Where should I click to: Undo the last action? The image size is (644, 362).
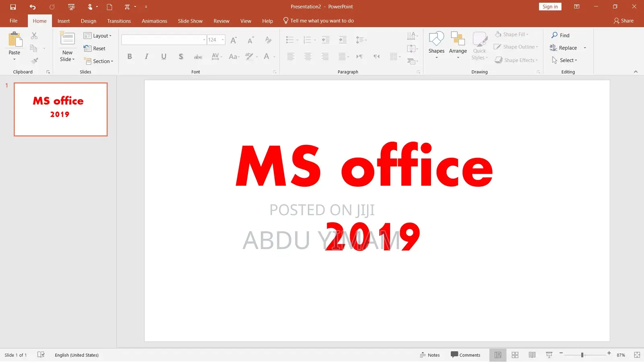[33, 7]
